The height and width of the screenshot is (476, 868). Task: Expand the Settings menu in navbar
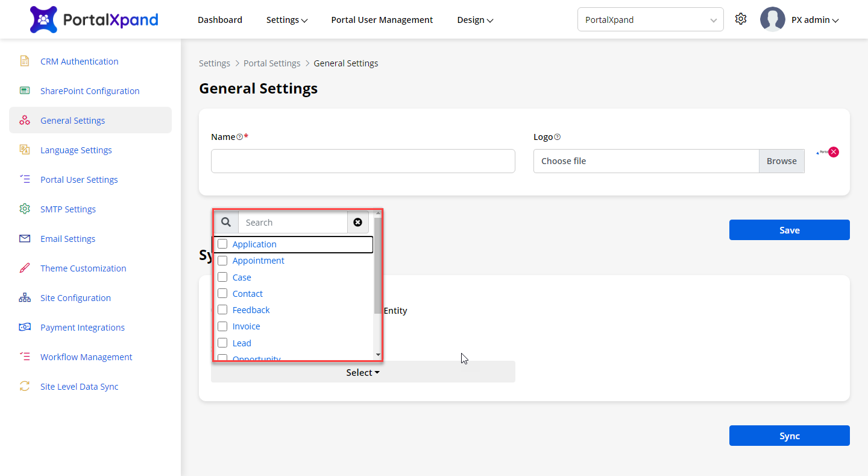click(x=287, y=20)
